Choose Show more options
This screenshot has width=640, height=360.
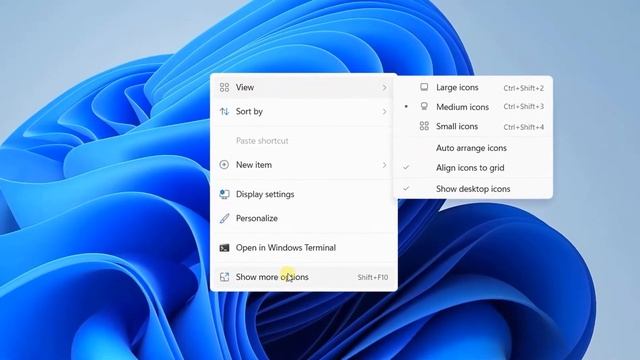point(303,277)
